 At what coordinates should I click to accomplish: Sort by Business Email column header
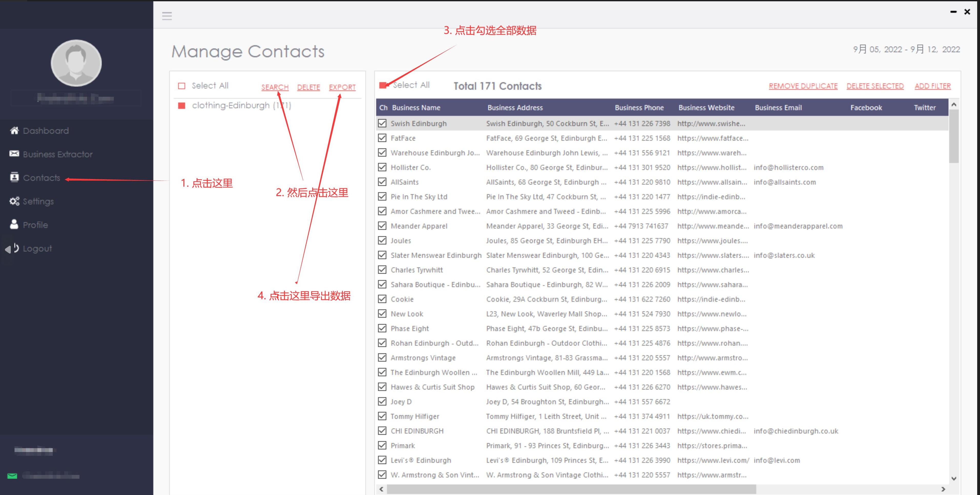[x=778, y=108]
